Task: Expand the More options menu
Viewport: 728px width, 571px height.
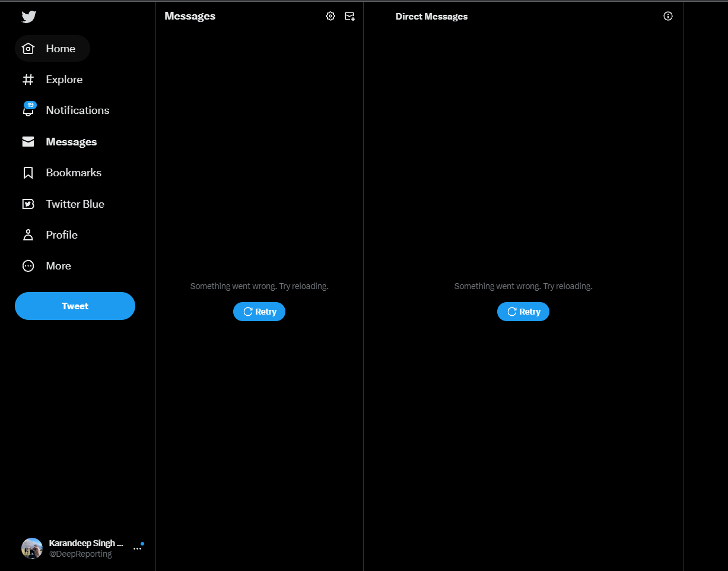Action: pyautogui.click(x=58, y=266)
